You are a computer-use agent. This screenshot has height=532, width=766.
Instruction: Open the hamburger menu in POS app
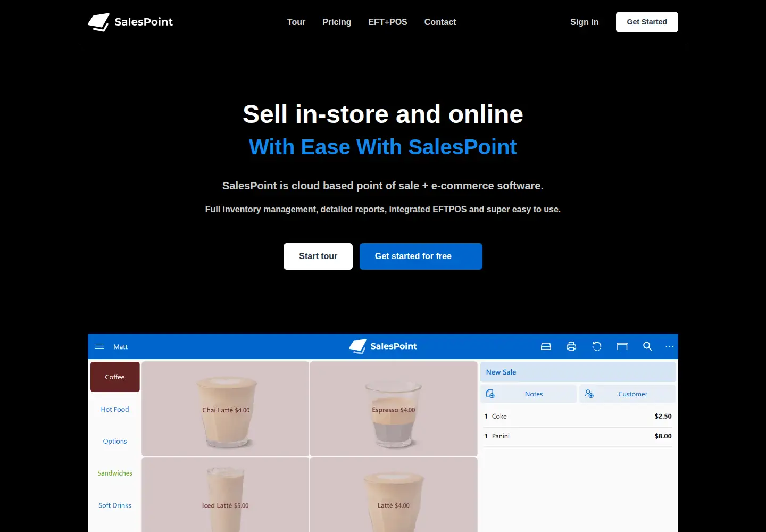(x=99, y=346)
